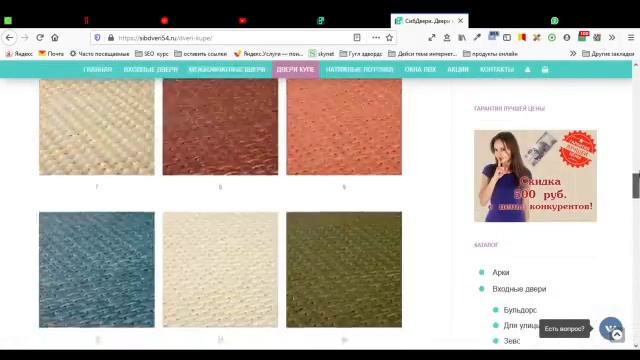Select the dark red texture swatch
Viewport: 640px width, 360px height.
pyautogui.click(x=220, y=127)
